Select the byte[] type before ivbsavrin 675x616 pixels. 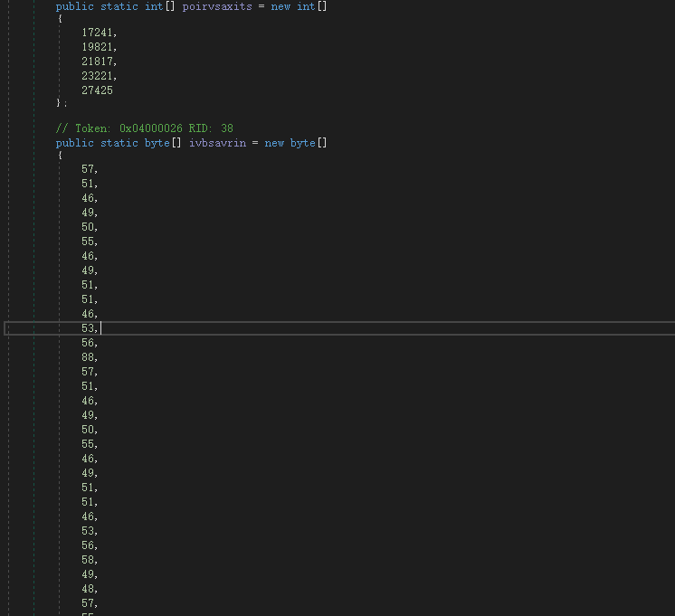163,143
